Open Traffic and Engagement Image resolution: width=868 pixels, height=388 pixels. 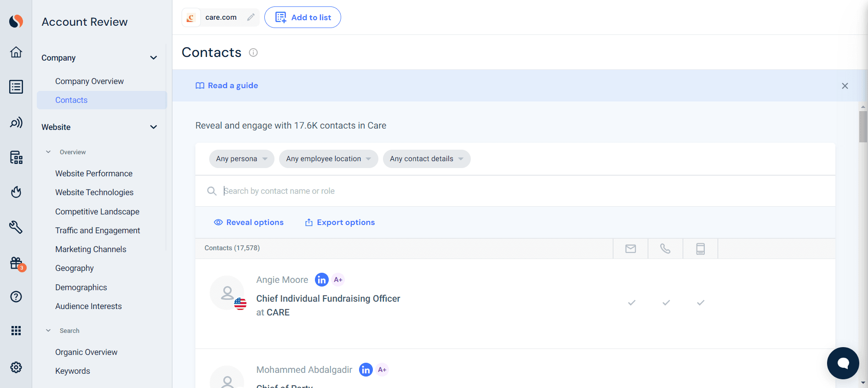click(97, 231)
